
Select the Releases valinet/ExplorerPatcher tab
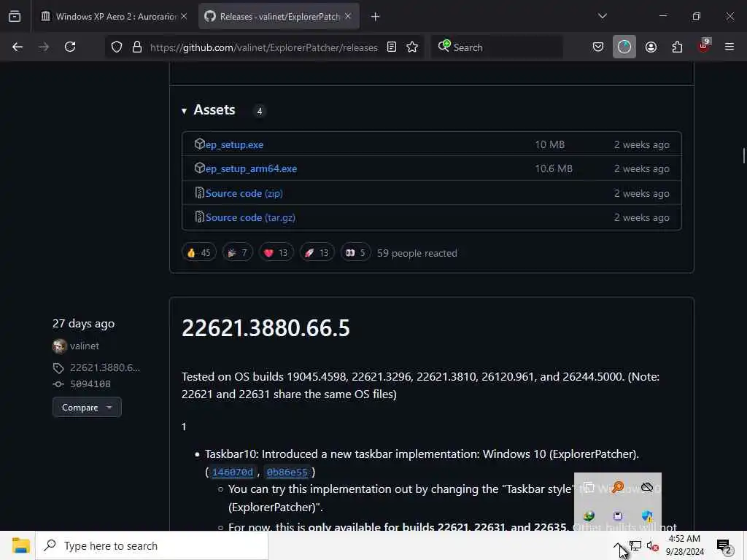click(279, 16)
